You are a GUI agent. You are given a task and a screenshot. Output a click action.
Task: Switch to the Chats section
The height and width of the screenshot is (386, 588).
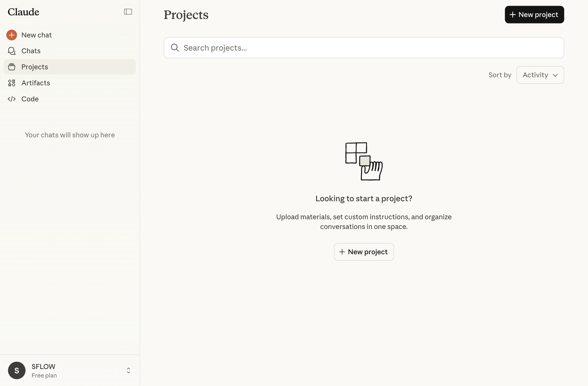(31, 51)
